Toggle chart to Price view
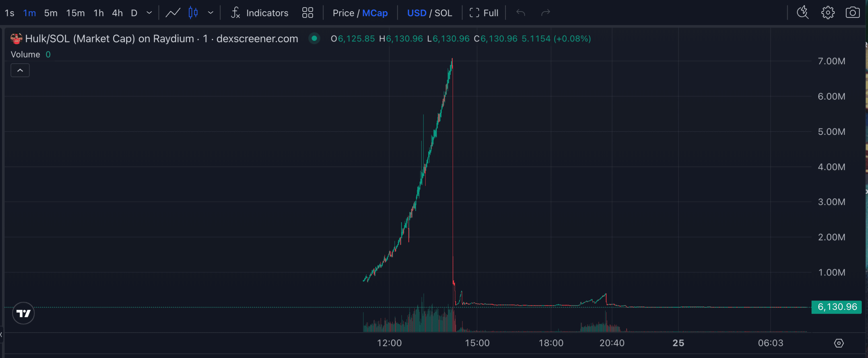This screenshot has width=868, height=358. (x=343, y=13)
